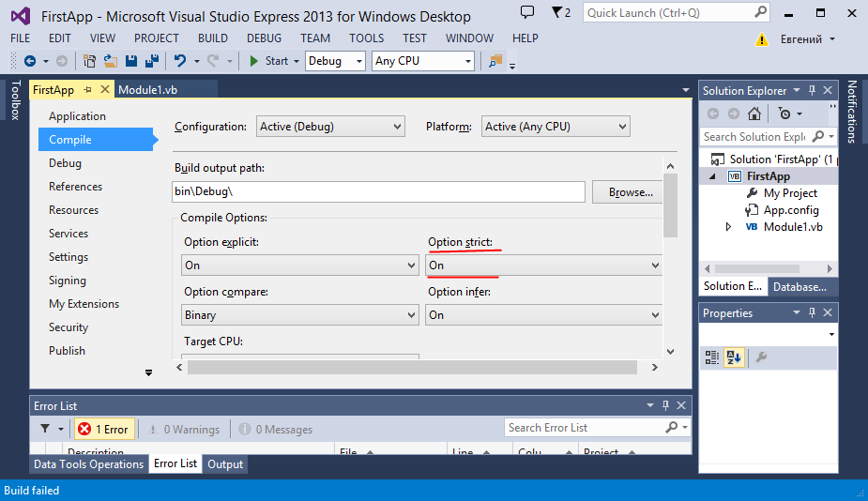Open the TOOLS menu
868x501 pixels.
point(367,38)
